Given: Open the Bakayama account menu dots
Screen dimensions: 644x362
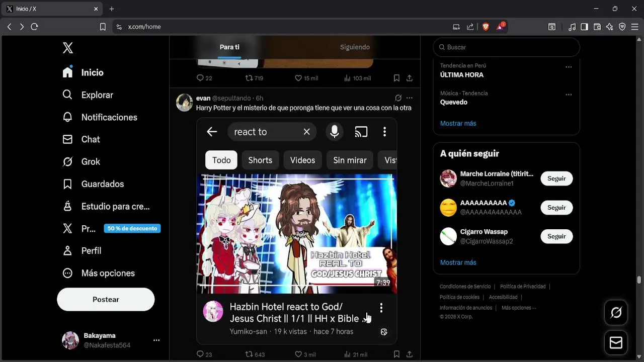Looking at the screenshot, I should [156, 340].
